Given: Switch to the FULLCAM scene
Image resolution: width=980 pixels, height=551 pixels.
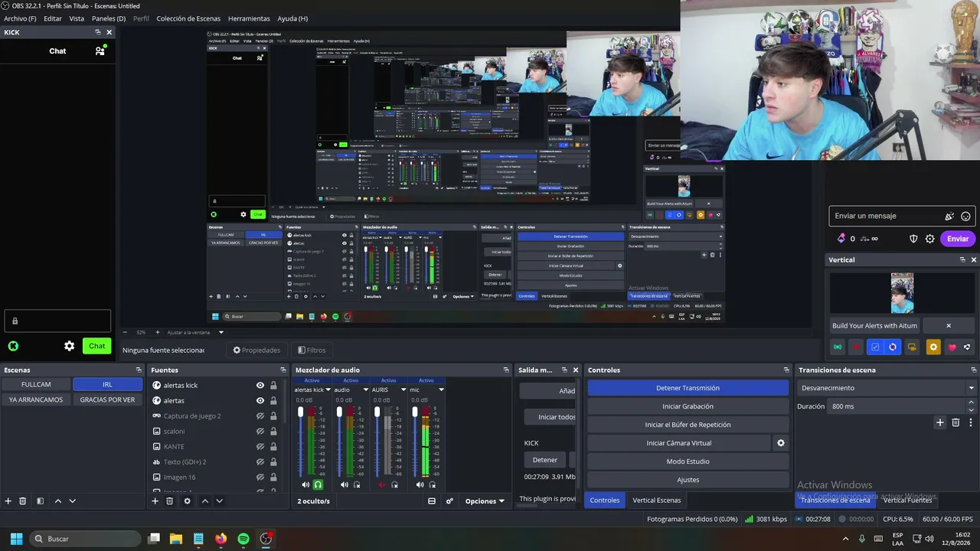Looking at the screenshot, I should click(36, 384).
